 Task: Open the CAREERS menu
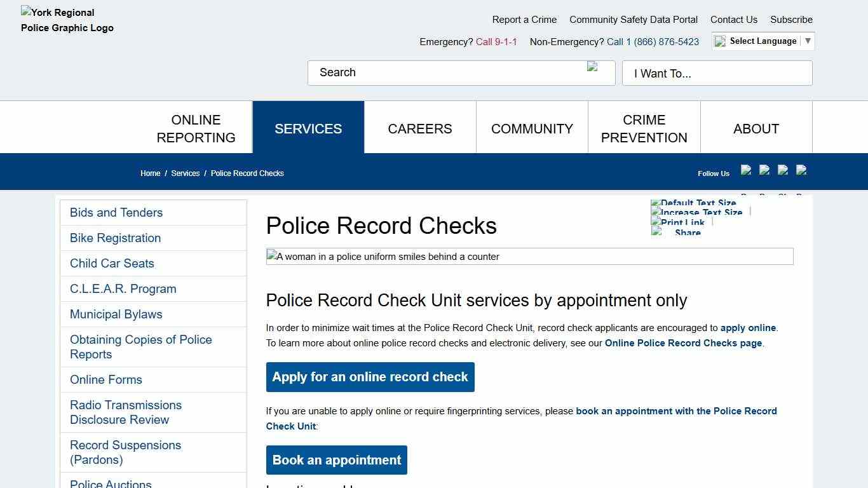[x=419, y=128]
